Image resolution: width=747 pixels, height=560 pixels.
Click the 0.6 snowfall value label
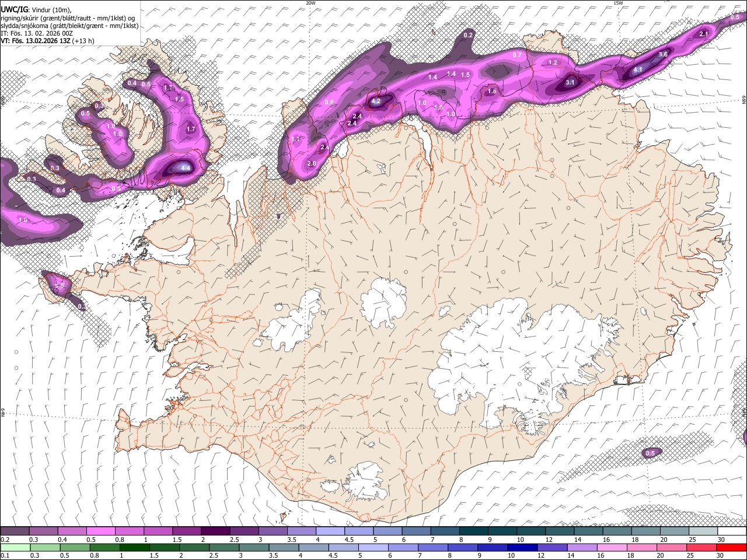(x=329, y=103)
